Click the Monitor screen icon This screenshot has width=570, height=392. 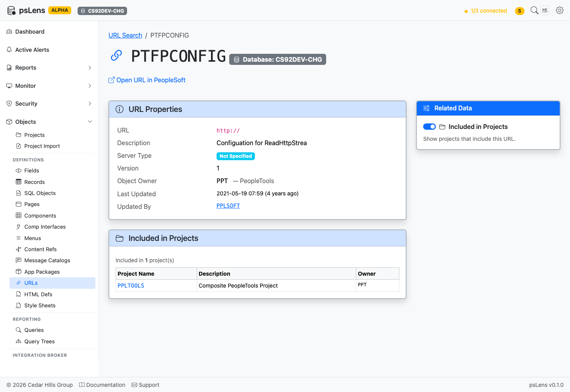pos(9,86)
